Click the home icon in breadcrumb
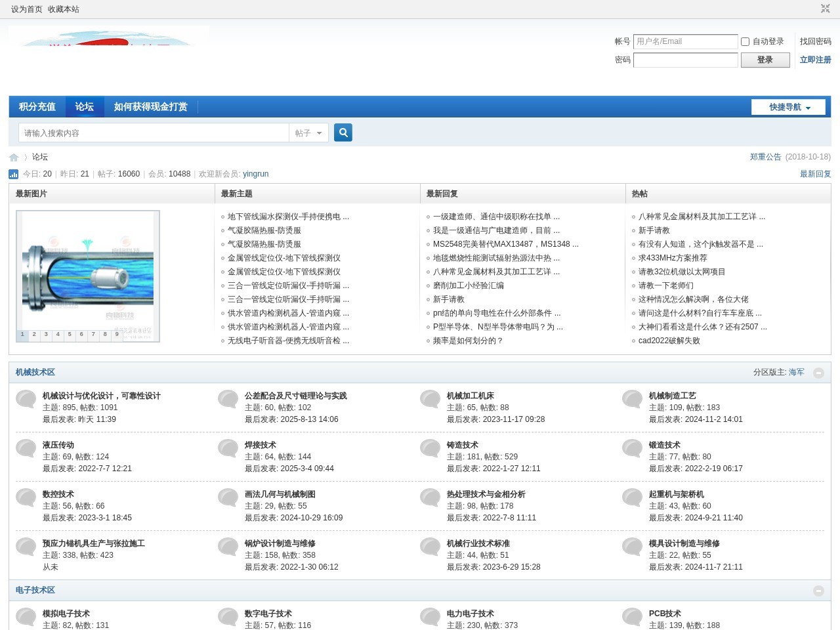The image size is (840, 630). point(14,157)
